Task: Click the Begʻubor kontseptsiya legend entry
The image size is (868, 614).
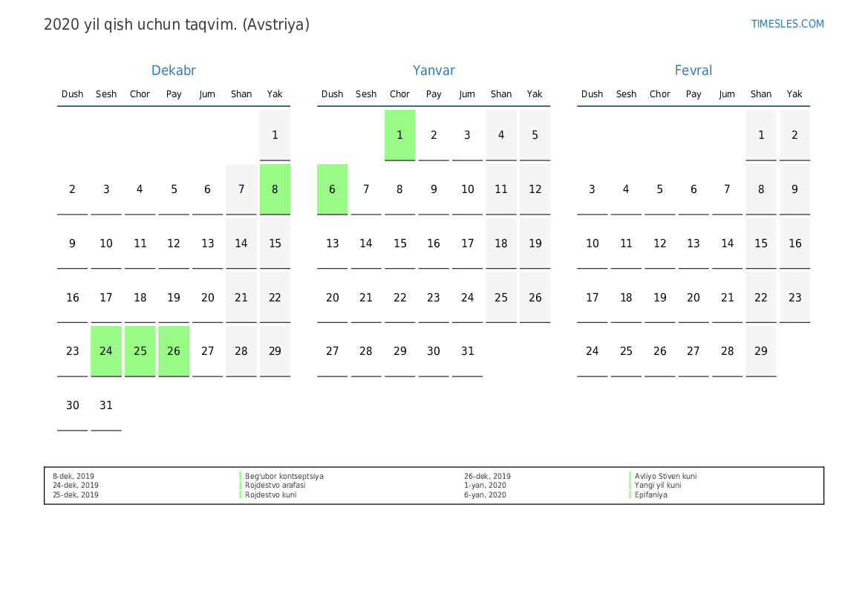Action: coord(284,477)
